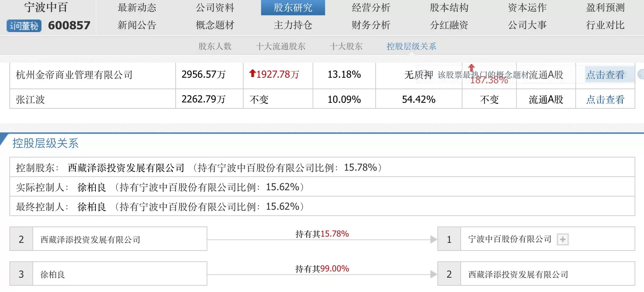Switch to the 股东人数 sub-tab
Image resolution: width=644 pixels, height=292 pixels.
pyautogui.click(x=215, y=46)
